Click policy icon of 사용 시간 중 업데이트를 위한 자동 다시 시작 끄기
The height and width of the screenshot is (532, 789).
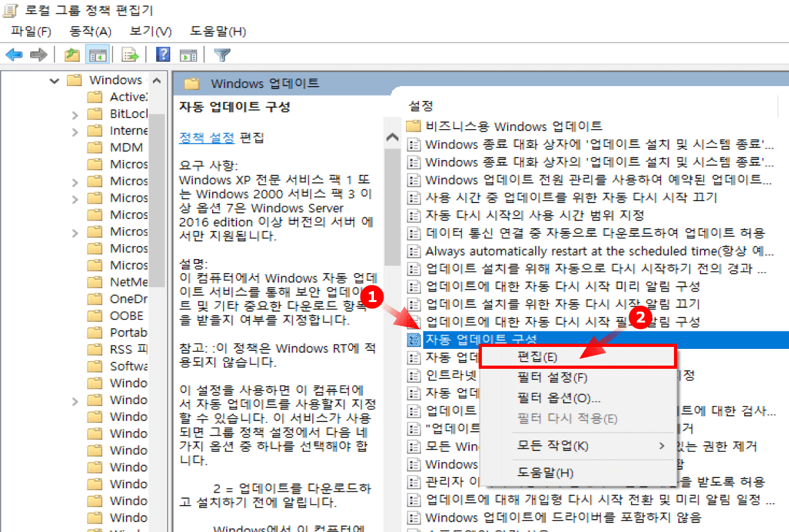414,197
